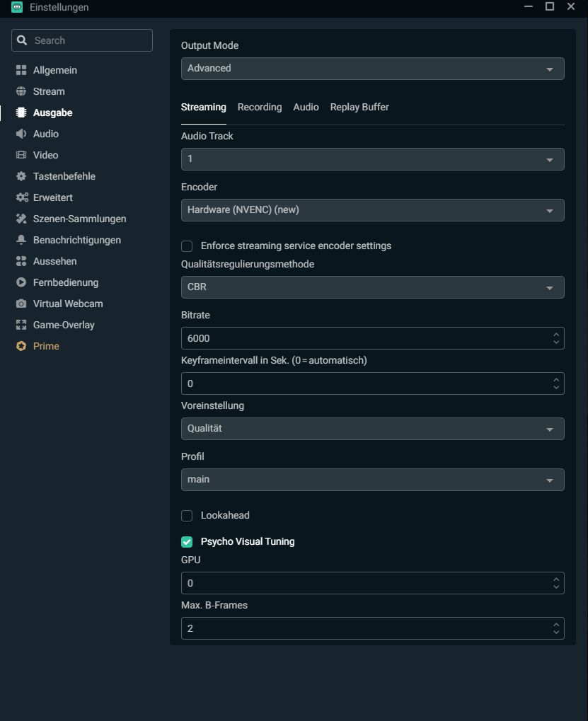The height and width of the screenshot is (721, 588).
Task: Click the Stream globe icon
Action: (x=21, y=91)
